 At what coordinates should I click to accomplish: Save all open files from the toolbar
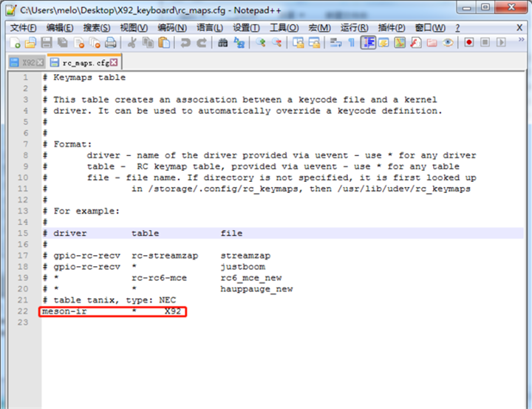pos(62,43)
